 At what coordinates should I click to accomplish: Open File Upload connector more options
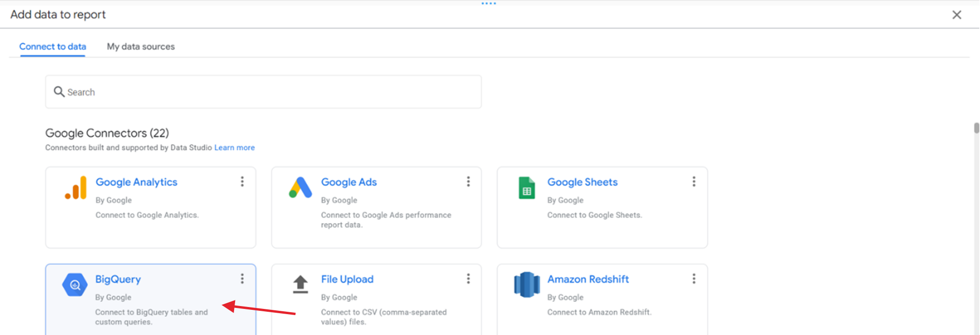[x=468, y=279]
